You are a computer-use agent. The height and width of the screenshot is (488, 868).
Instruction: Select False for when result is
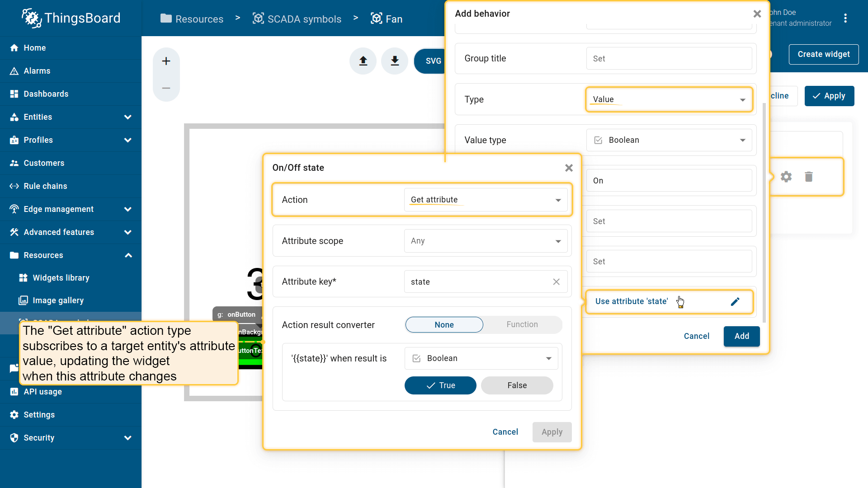point(517,385)
